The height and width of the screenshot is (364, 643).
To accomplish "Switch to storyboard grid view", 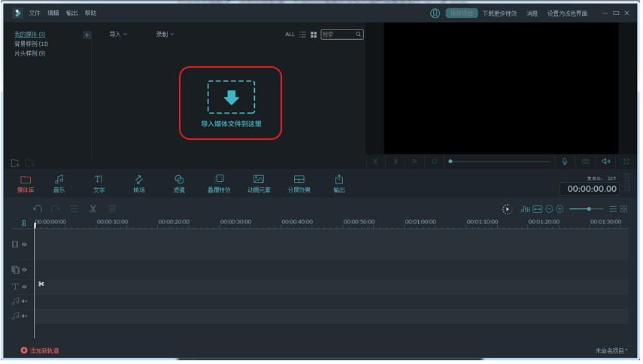I will click(x=624, y=209).
